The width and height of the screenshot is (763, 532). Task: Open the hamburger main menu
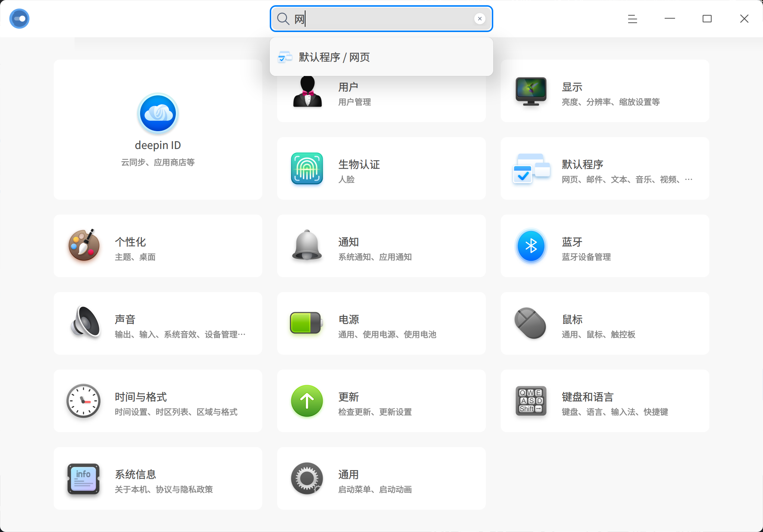[633, 19]
